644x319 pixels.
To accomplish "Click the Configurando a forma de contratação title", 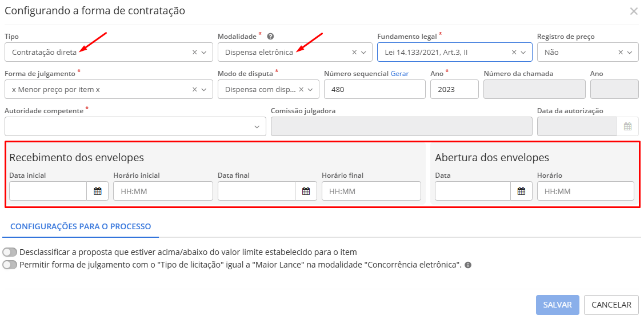I will 95,11.
